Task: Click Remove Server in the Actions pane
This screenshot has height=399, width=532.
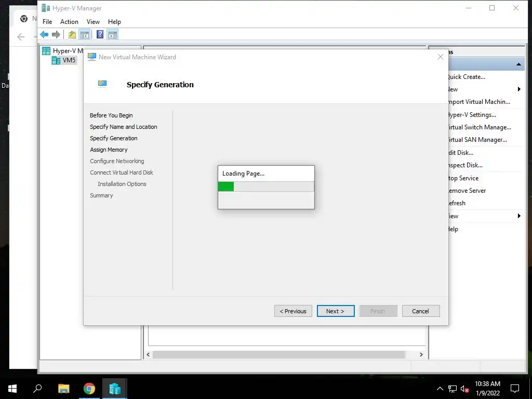Action: click(467, 191)
